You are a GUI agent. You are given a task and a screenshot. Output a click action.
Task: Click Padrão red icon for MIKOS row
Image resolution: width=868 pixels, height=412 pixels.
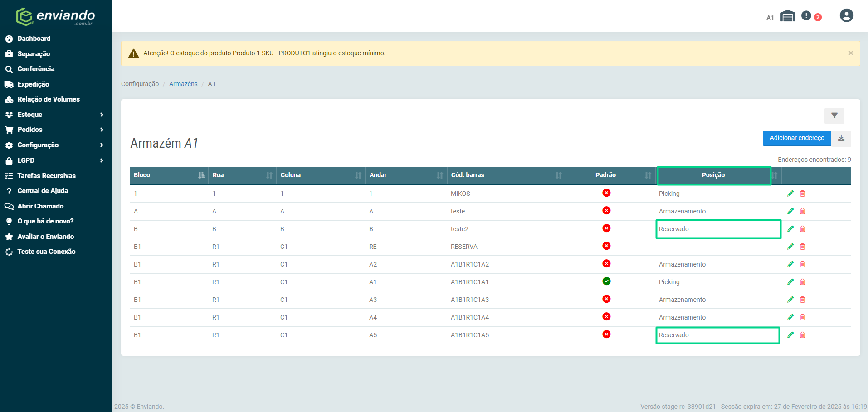[606, 193]
